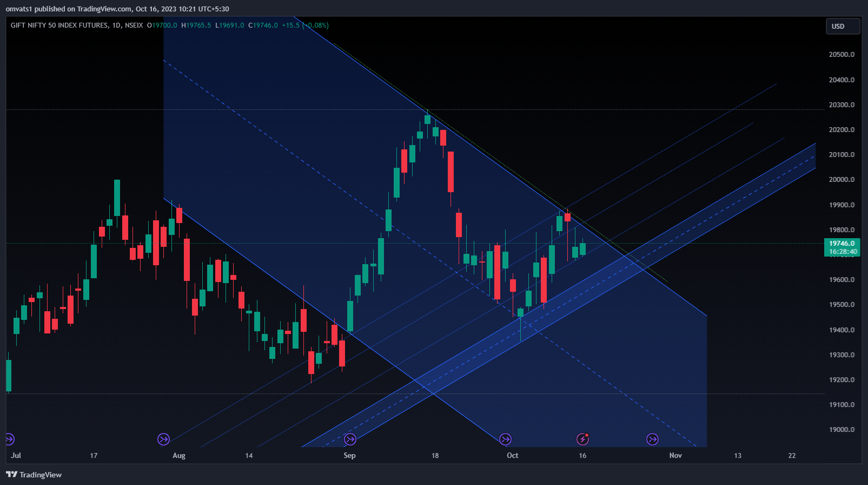The image size is (868, 485).
Task: Click the contract rollover icon above Aug
Action: [163, 439]
